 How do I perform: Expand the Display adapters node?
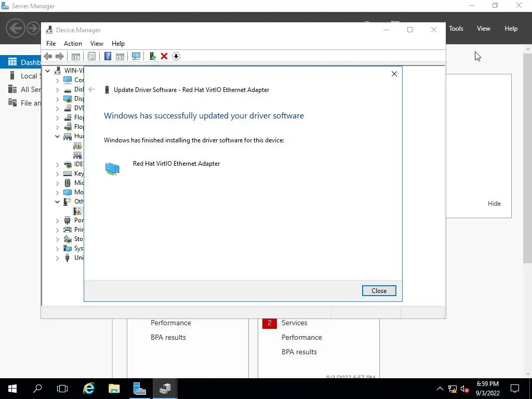57,99
